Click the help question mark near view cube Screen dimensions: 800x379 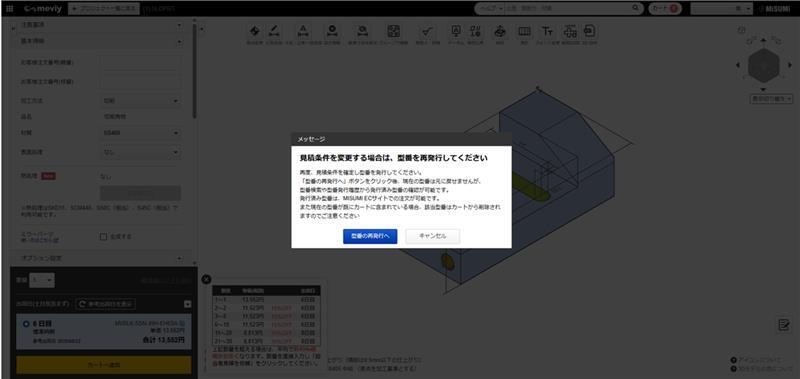[x=741, y=31]
